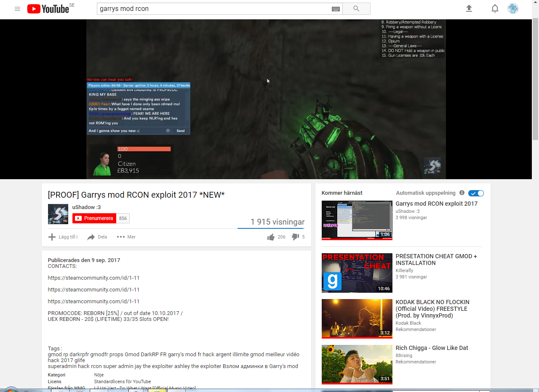Screen dimensions: 539x392
Task: Click subscriber count 856
Action: coord(123,218)
